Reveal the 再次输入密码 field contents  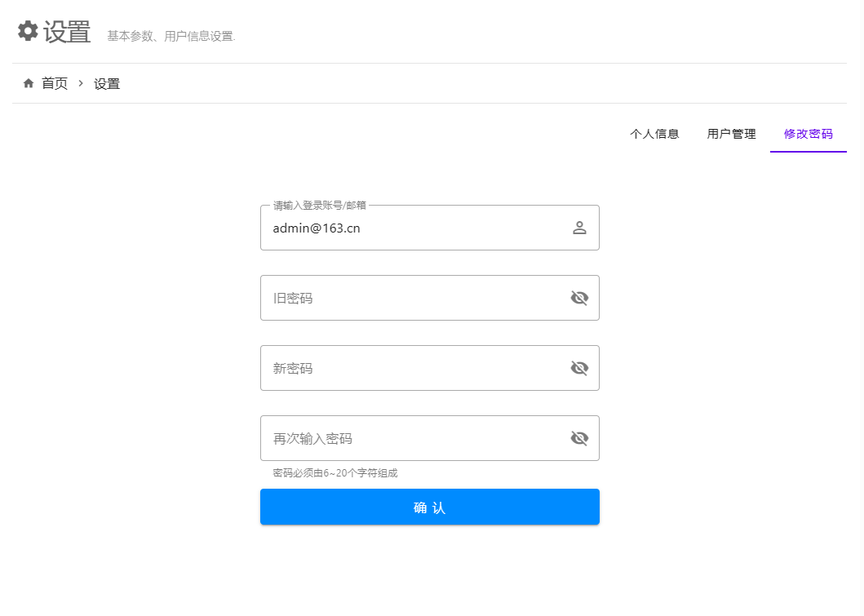tap(579, 438)
